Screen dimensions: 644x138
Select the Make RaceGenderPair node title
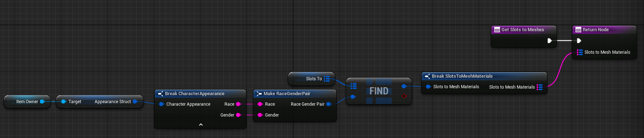[287, 94]
